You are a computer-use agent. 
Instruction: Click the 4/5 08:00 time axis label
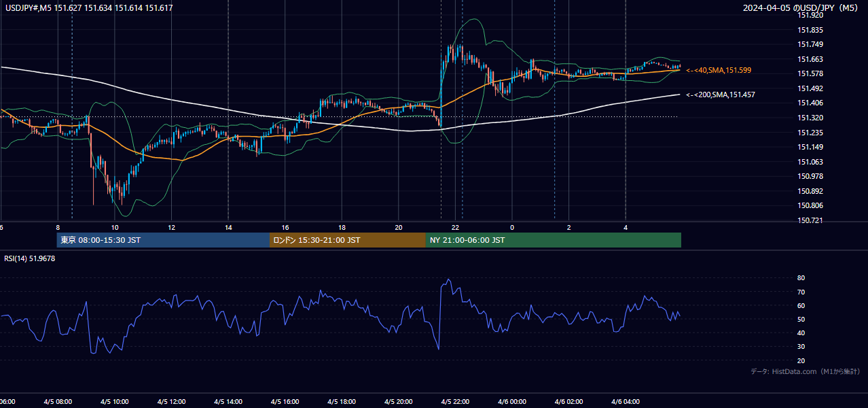pos(58,402)
